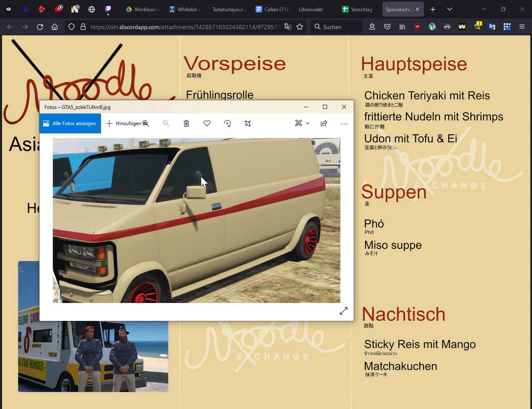Screen dimensions: 532x409
Task: Click the food truck photo on the page
Action: pyautogui.click(x=93, y=357)
